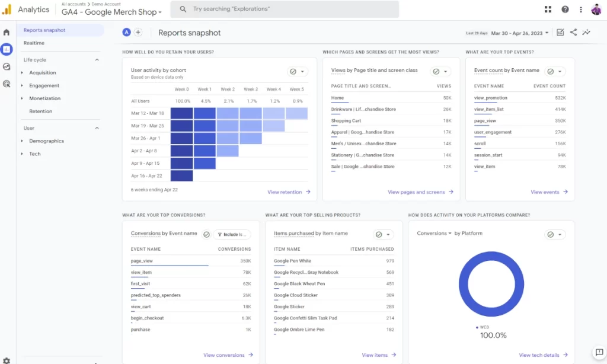Collapse the User section
This screenshot has width=607, height=364.
pyautogui.click(x=97, y=128)
